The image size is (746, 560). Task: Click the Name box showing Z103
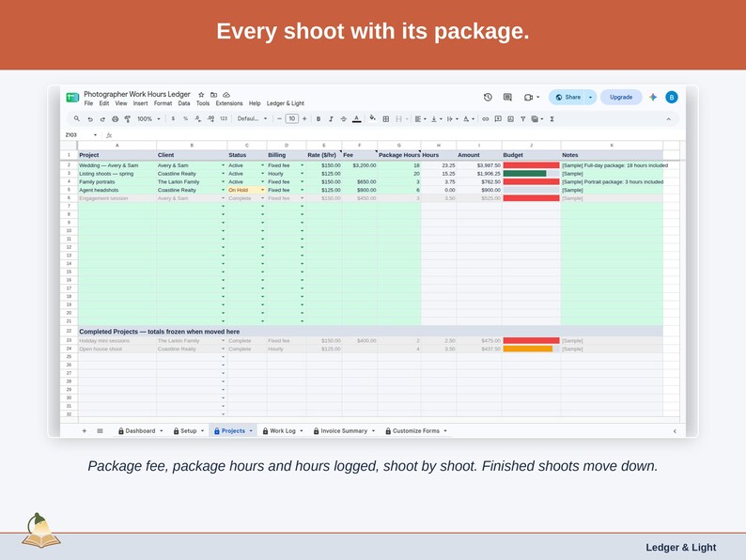(81, 135)
